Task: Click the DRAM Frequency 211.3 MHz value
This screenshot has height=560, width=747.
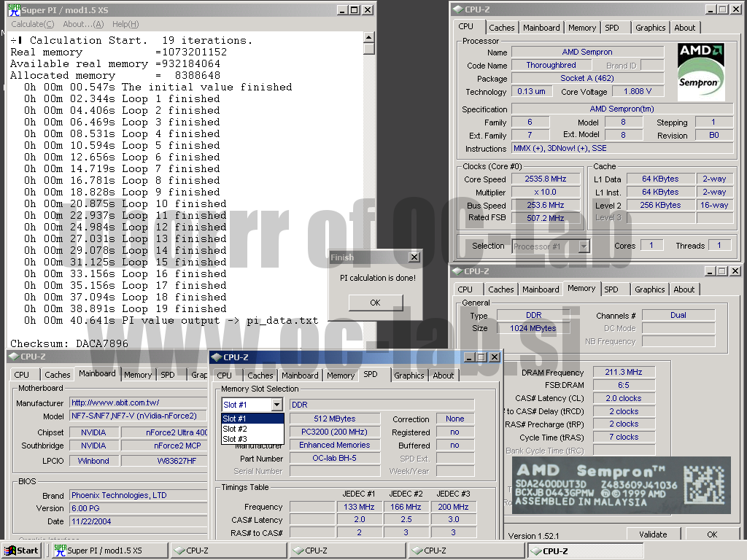Action: [x=624, y=372]
